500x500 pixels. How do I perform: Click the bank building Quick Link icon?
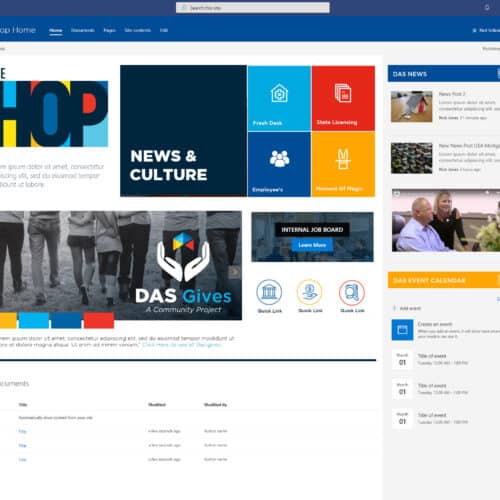coord(269,292)
